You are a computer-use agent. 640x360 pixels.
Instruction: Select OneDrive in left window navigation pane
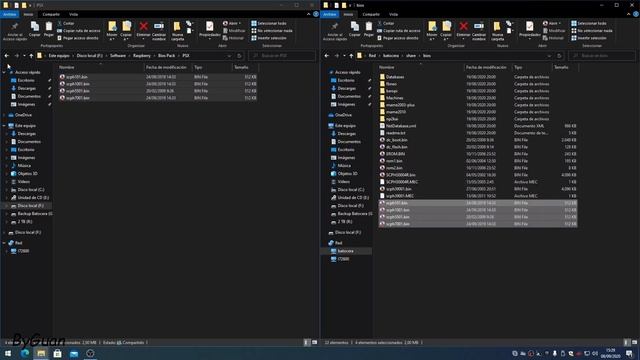point(23,115)
